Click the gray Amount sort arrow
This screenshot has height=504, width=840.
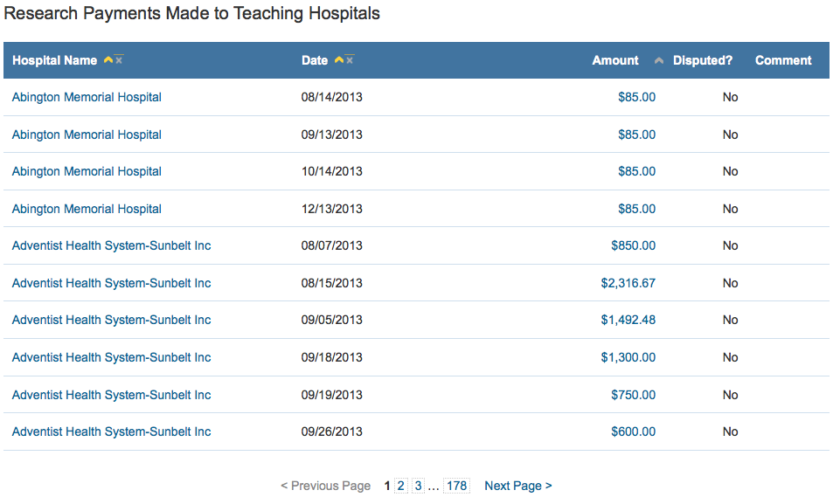point(659,61)
